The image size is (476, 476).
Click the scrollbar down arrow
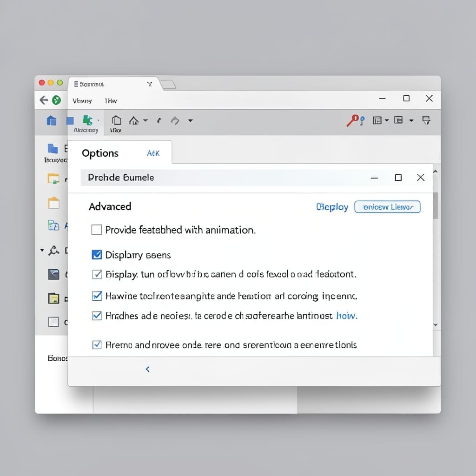point(436,325)
